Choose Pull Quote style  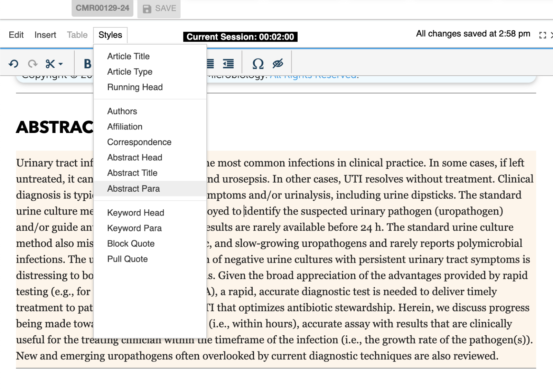tap(150, 259)
